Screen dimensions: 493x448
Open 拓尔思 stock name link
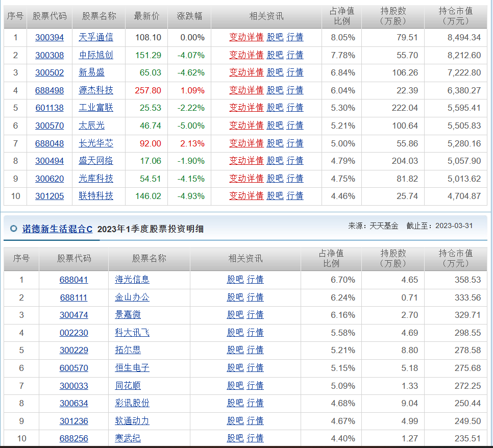coord(128,350)
